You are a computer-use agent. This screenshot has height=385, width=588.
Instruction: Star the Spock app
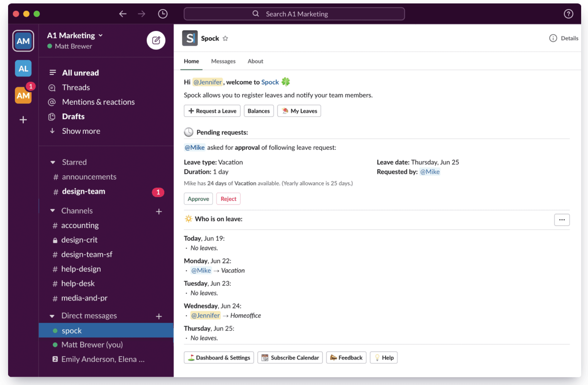click(x=225, y=38)
